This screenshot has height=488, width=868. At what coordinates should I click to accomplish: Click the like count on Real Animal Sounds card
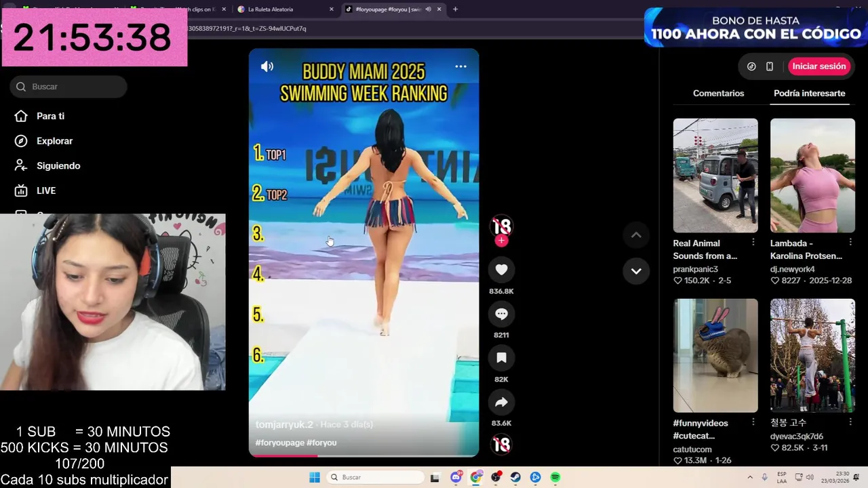pyautogui.click(x=696, y=281)
